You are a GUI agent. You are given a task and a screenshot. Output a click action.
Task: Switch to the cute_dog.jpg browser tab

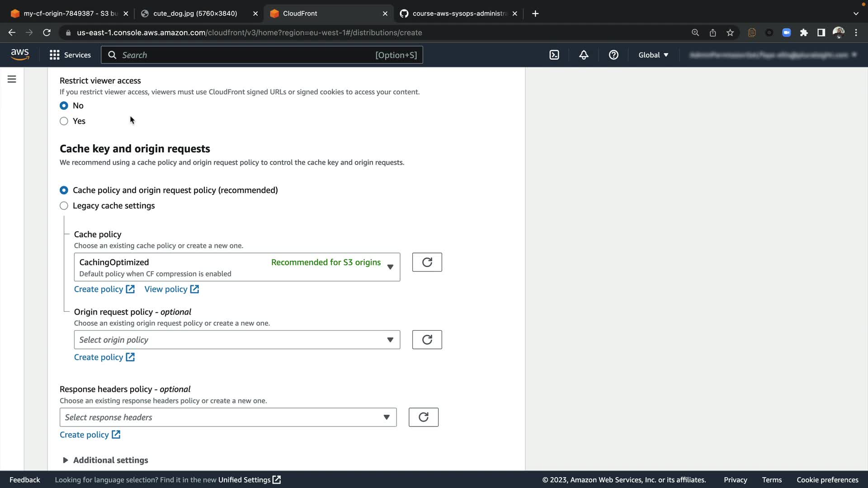click(x=195, y=14)
